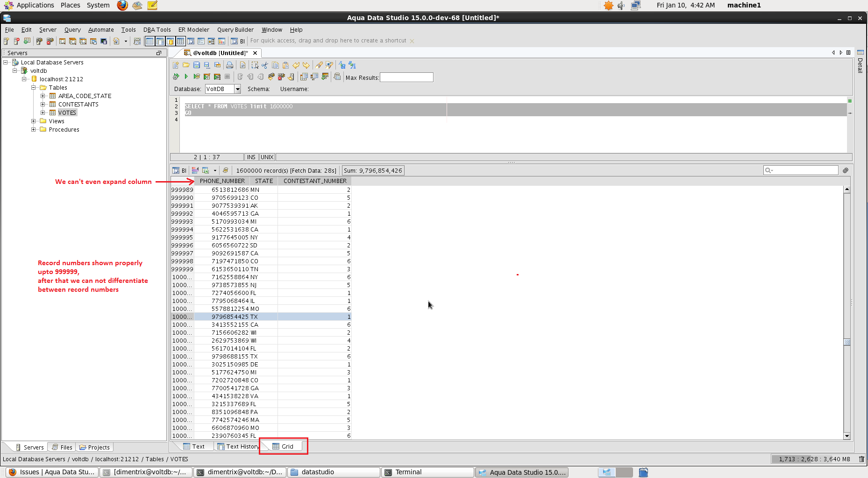Expand the AREA_CODE_STATE table

point(43,96)
